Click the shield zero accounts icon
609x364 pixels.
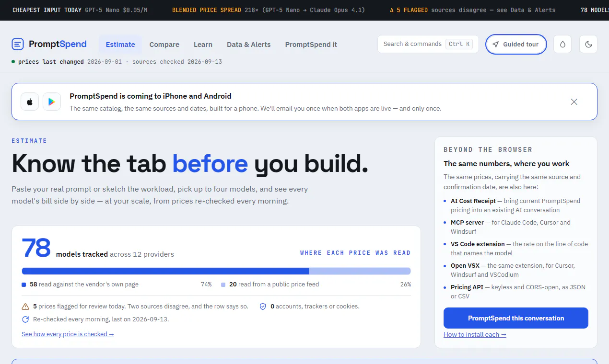(263, 306)
